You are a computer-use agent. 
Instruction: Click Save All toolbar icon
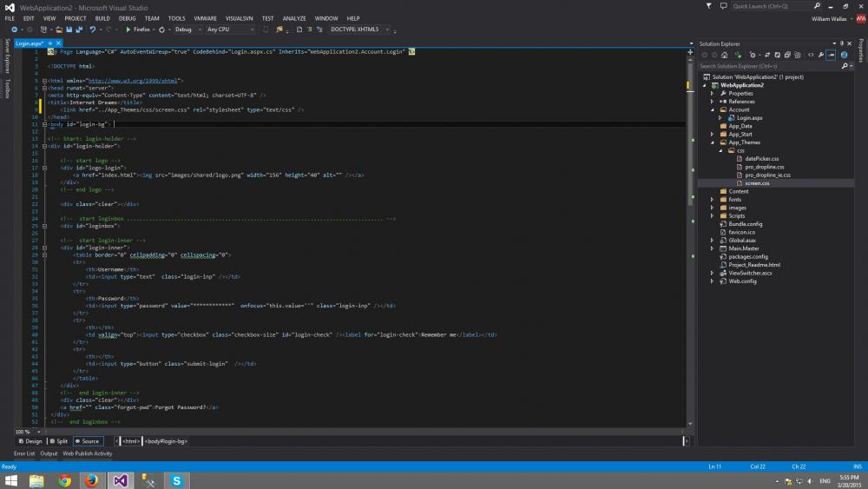[x=79, y=30]
